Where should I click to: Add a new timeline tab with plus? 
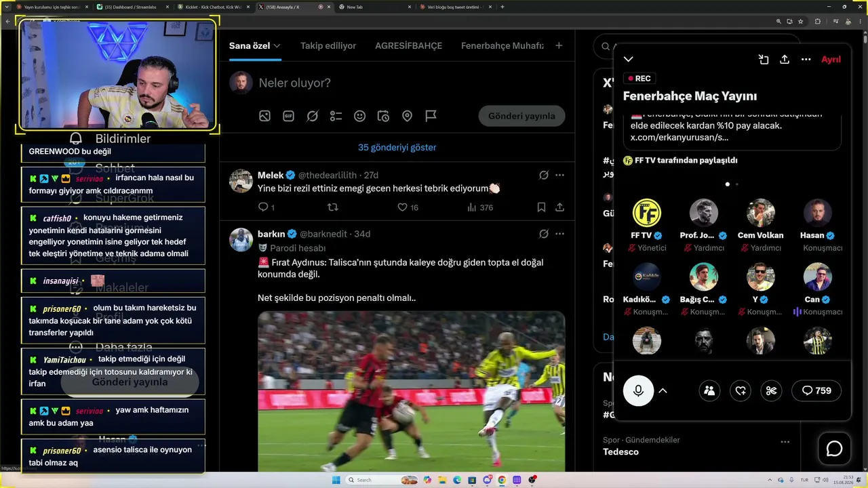click(x=559, y=45)
